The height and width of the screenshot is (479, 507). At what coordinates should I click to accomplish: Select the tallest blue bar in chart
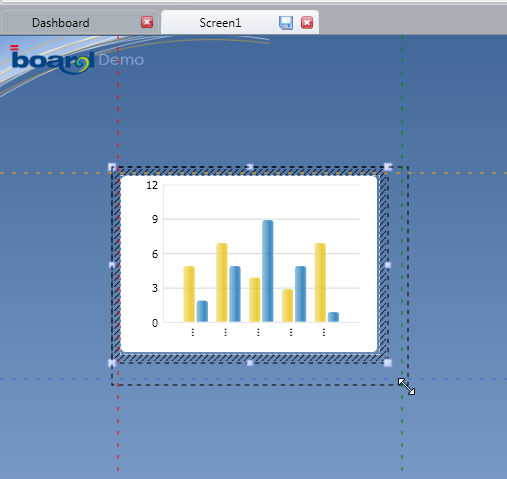(x=268, y=271)
